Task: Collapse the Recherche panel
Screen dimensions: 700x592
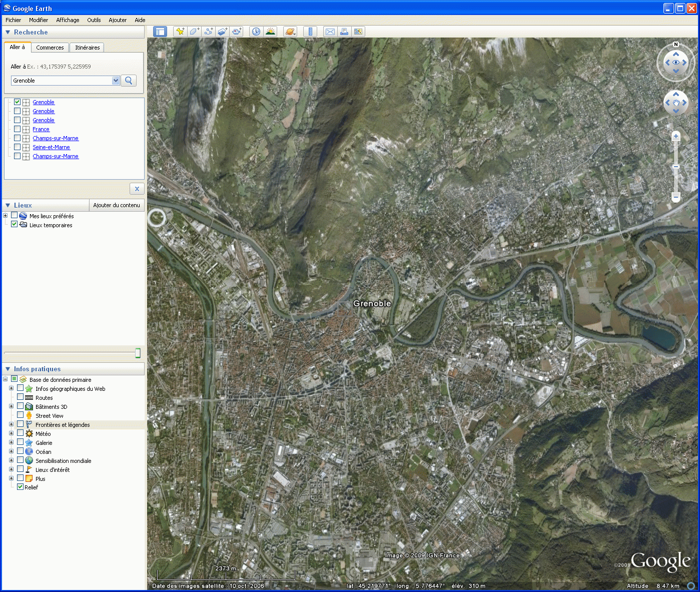Action: tap(8, 32)
